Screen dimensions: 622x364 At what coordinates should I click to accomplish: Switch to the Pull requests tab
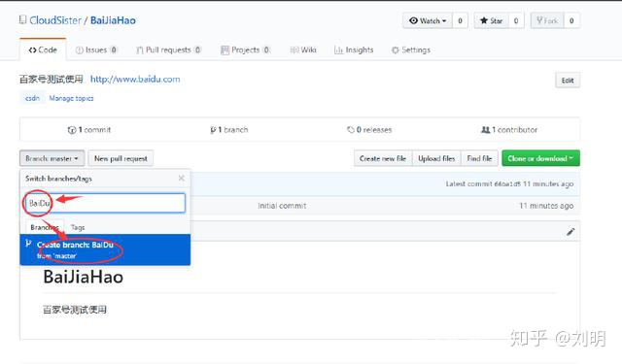point(168,50)
